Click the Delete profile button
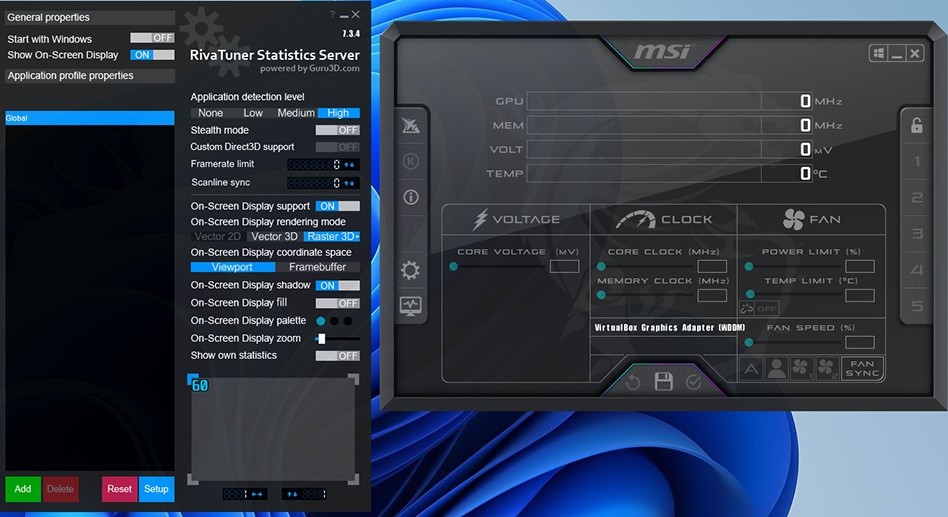This screenshot has width=948, height=517. click(60, 489)
